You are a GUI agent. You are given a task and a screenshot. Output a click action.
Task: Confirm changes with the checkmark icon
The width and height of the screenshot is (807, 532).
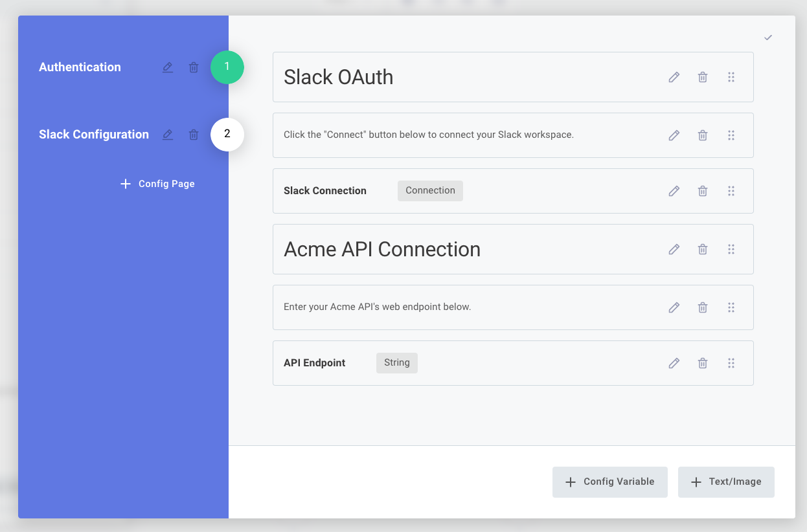pos(768,38)
